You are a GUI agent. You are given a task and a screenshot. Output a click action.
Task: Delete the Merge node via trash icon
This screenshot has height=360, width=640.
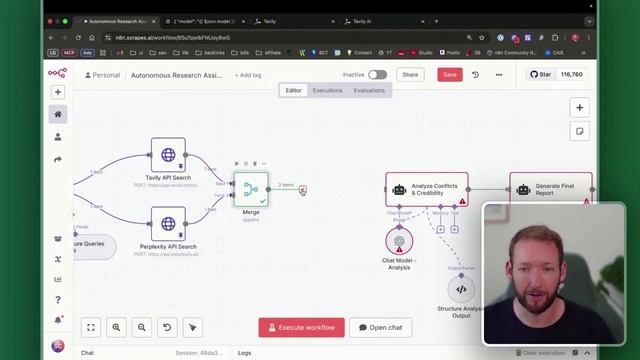(255, 164)
